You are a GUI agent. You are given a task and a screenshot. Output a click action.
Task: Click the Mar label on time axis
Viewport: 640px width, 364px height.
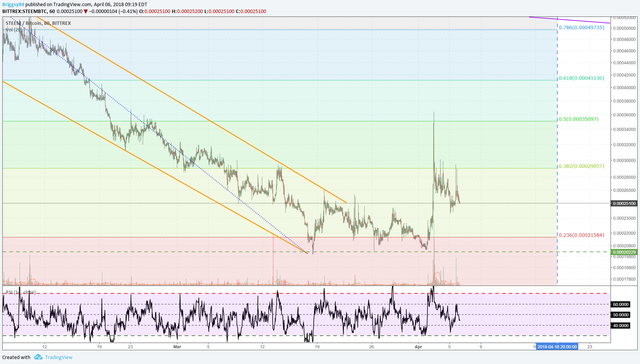[177, 346]
